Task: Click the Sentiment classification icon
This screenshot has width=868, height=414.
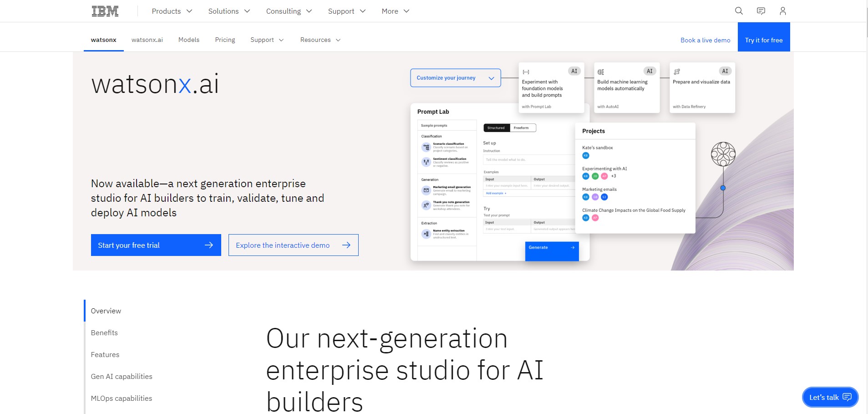Action: [x=426, y=162]
